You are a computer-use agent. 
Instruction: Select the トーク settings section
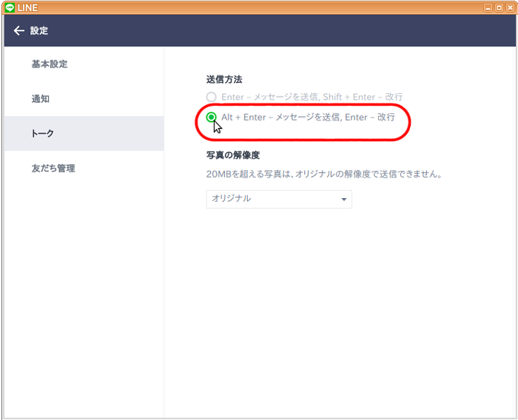point(84,133)
